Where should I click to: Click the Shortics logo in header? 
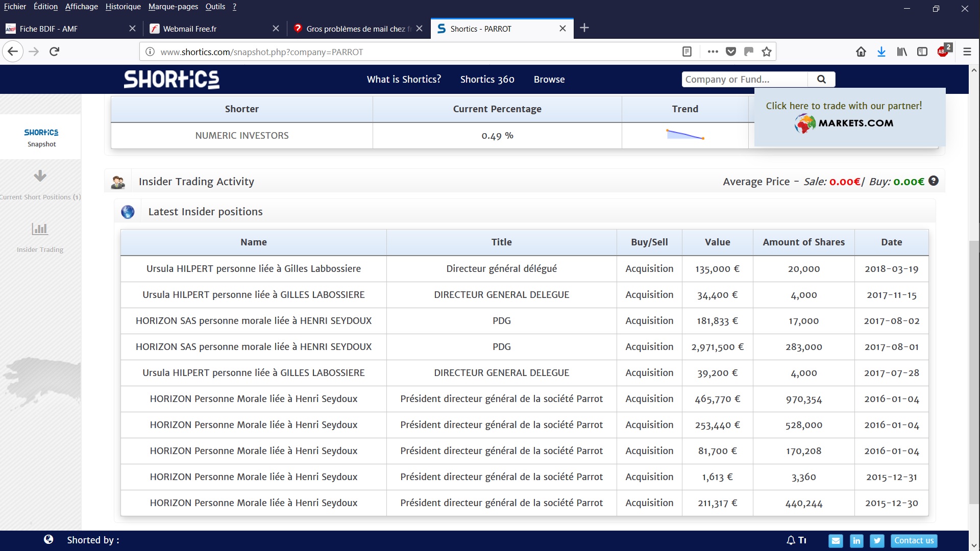(171, 79)
